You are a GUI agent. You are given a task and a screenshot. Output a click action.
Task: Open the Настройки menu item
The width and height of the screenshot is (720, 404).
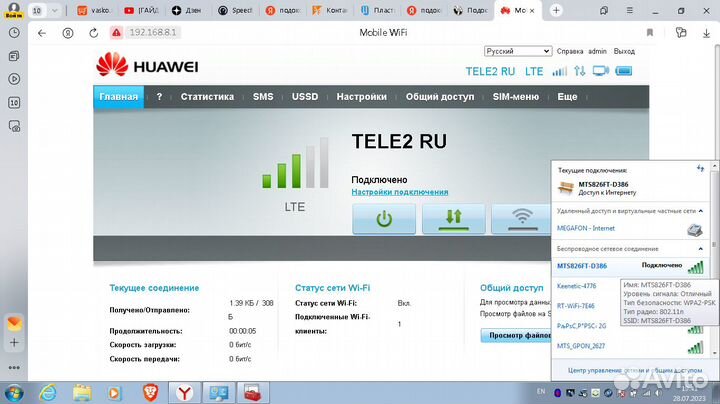[x=361, y=97]
